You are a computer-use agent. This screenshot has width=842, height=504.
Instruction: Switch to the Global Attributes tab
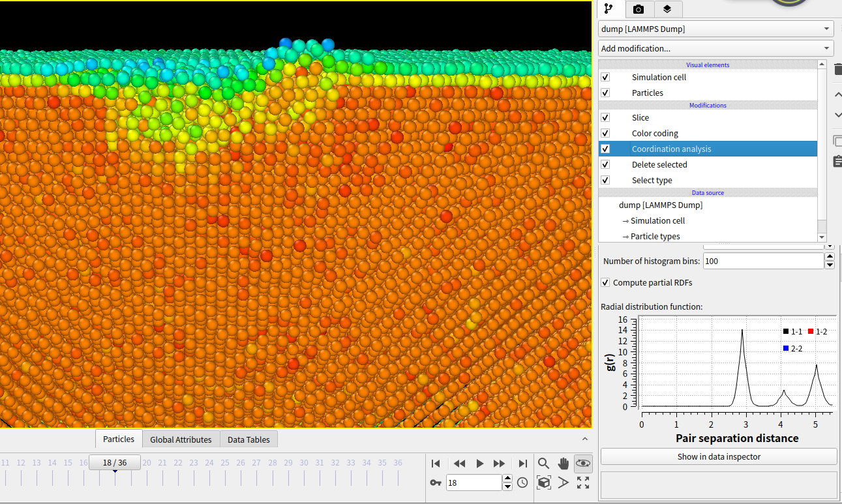pos(181,439)
